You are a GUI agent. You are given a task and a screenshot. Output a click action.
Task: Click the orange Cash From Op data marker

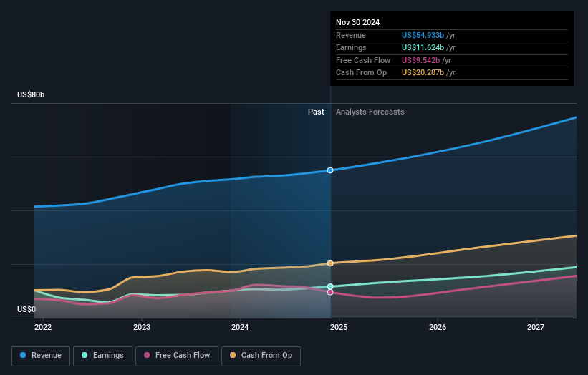330,263
